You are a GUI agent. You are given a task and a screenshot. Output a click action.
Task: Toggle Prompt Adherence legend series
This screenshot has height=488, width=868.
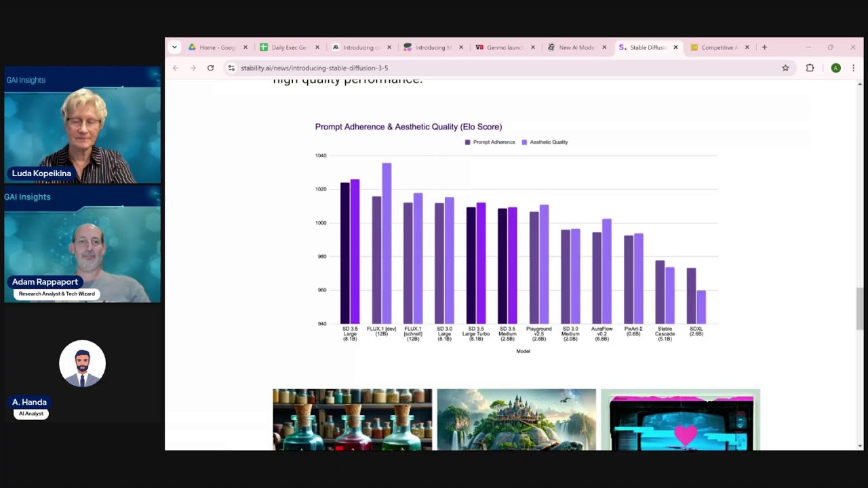coord(490,142)
